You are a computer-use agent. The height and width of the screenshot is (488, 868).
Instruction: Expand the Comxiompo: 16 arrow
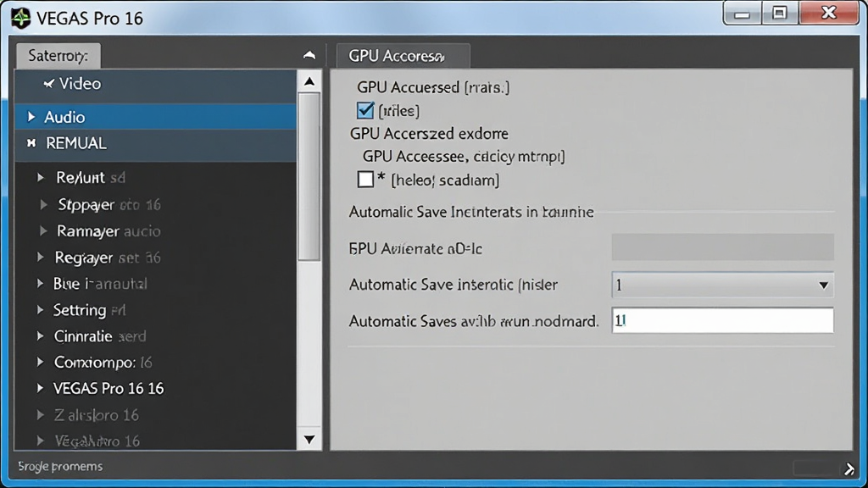(41, 362)
